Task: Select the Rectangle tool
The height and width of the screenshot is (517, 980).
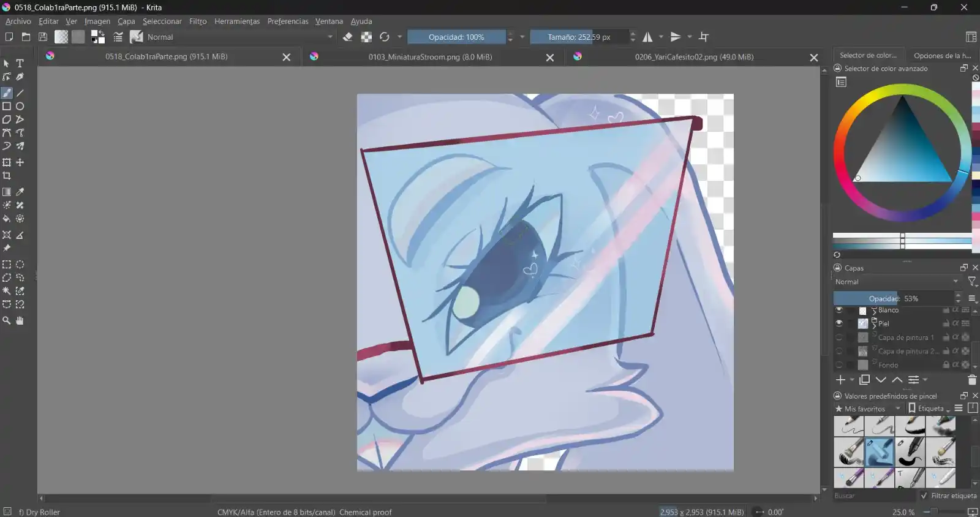Action: (x=7, y=106)
